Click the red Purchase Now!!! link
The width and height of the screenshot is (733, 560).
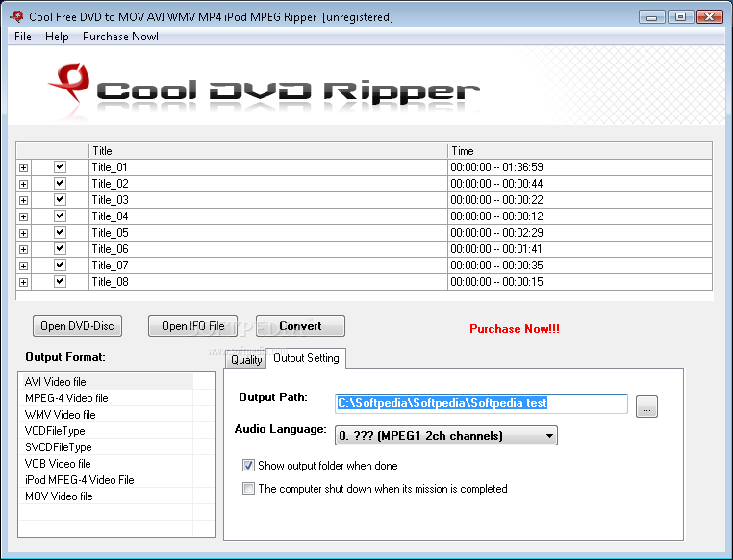(515, 329)
